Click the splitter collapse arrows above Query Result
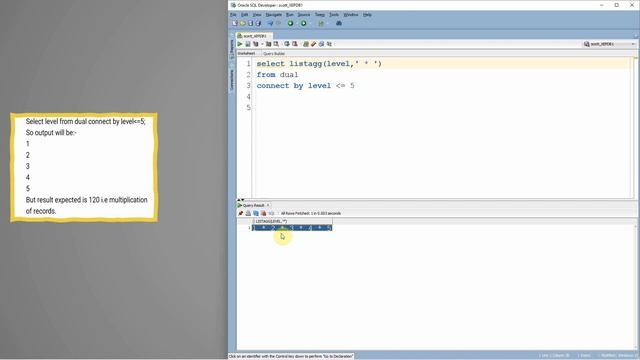640x360 pixels. tap(241, 200)
